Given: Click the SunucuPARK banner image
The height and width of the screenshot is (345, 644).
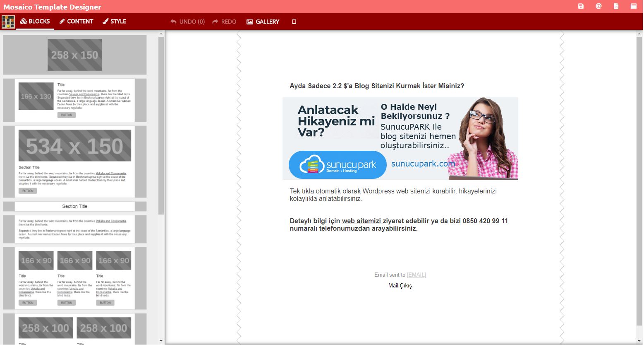Looking at the screenshot, I should tap(400, 139).
